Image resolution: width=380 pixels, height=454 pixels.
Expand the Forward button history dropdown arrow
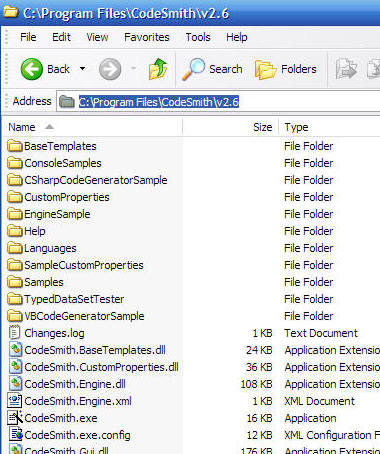tap(133, 69)
